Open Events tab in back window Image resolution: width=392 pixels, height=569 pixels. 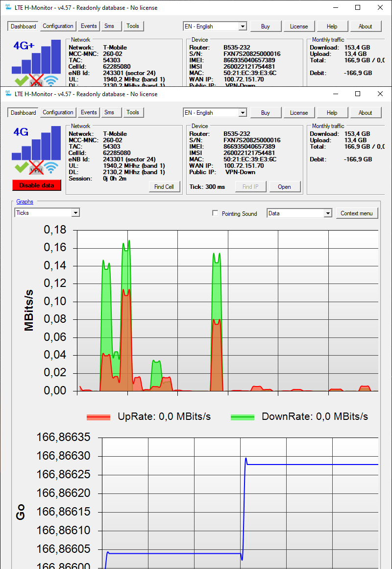[x=89, y=26]
